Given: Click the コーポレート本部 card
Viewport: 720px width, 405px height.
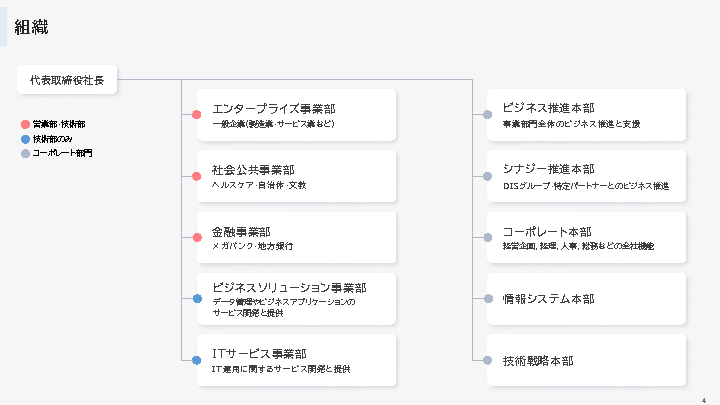Looking at the screenshot, I should point(586,237).
